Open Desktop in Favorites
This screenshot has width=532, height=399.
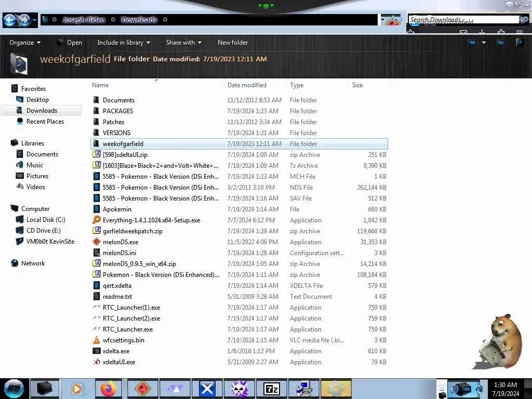(37, 99)
